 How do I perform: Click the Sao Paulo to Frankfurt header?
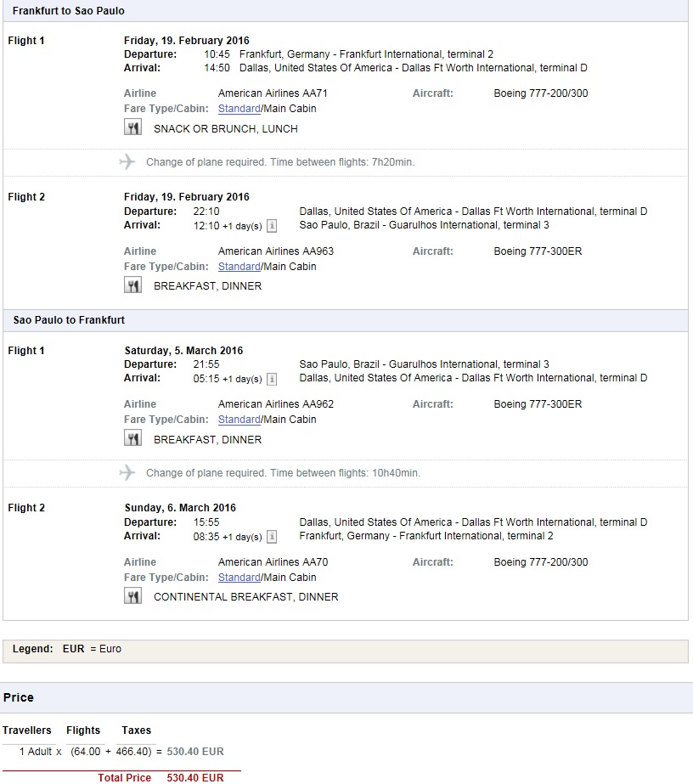pos(69,320)
